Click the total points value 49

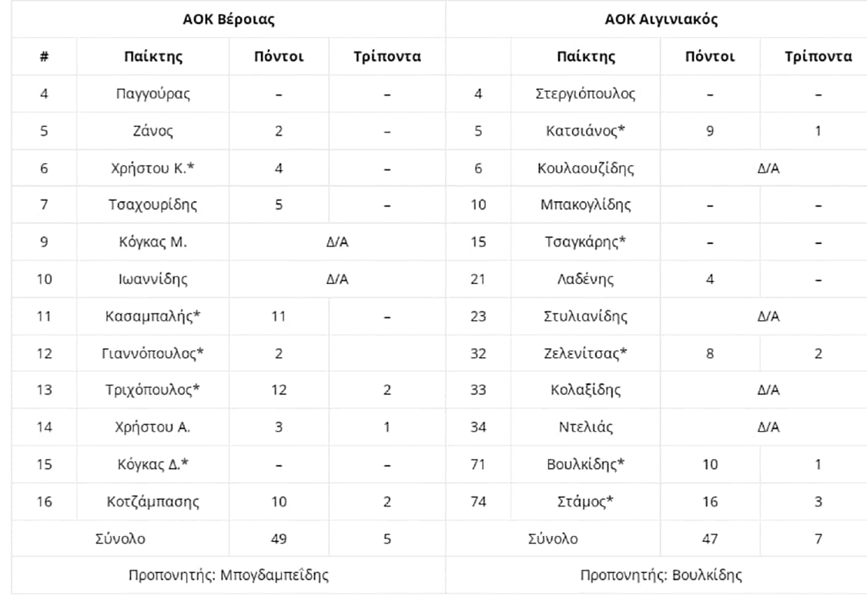279,539
